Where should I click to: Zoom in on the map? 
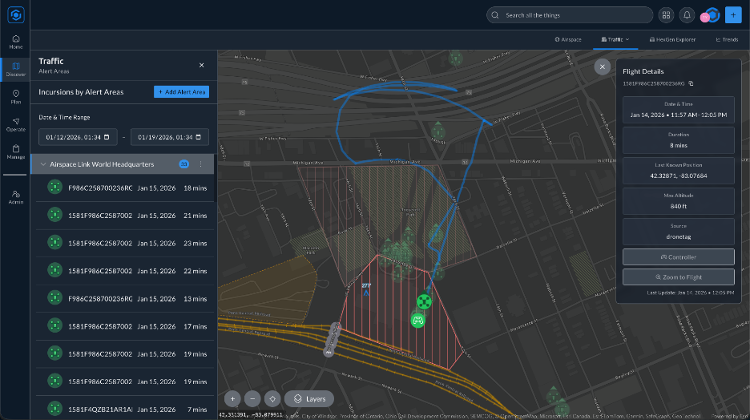tap(232, 398)
